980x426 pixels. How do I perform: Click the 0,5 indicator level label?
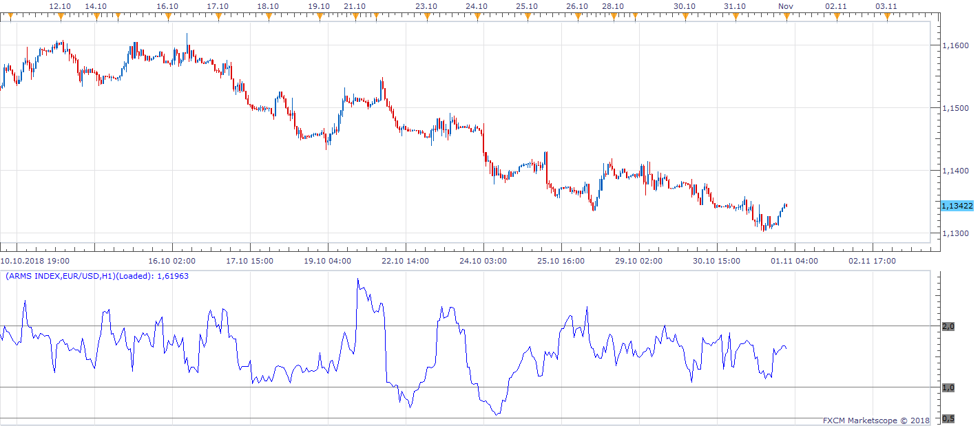(948, 418)
